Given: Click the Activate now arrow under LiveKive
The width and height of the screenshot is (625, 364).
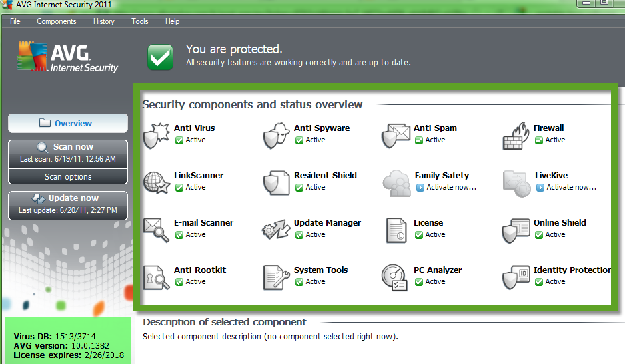Looking at the screenshot, I should click(540, 187).
